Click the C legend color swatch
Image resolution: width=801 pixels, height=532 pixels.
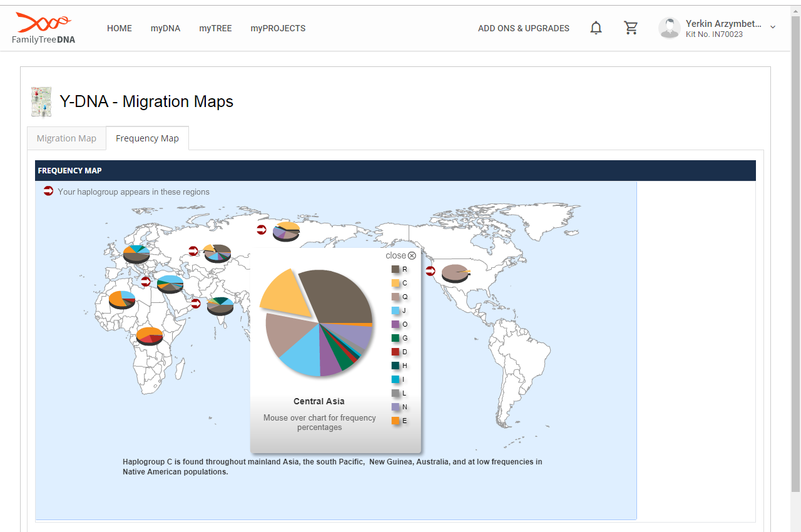tap(395, 283)
